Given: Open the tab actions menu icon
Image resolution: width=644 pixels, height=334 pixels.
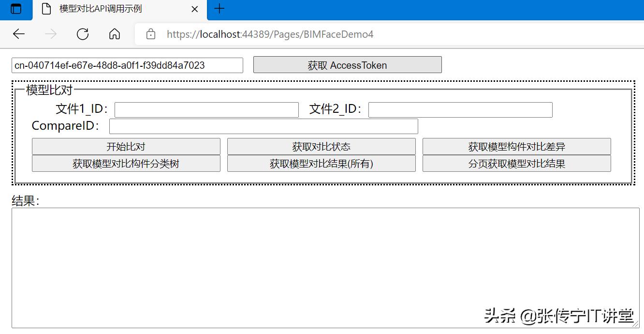Looking at the screenshot, I should (16, 9).
